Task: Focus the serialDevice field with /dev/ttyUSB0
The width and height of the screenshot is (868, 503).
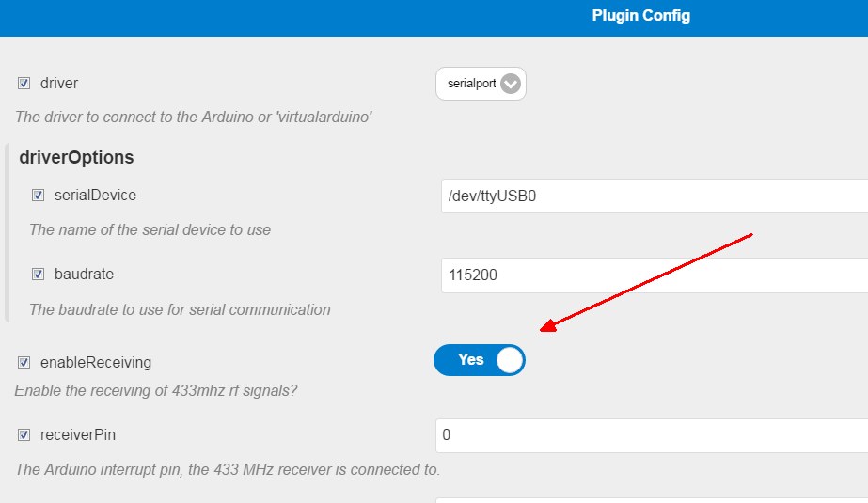Action: 655,196
